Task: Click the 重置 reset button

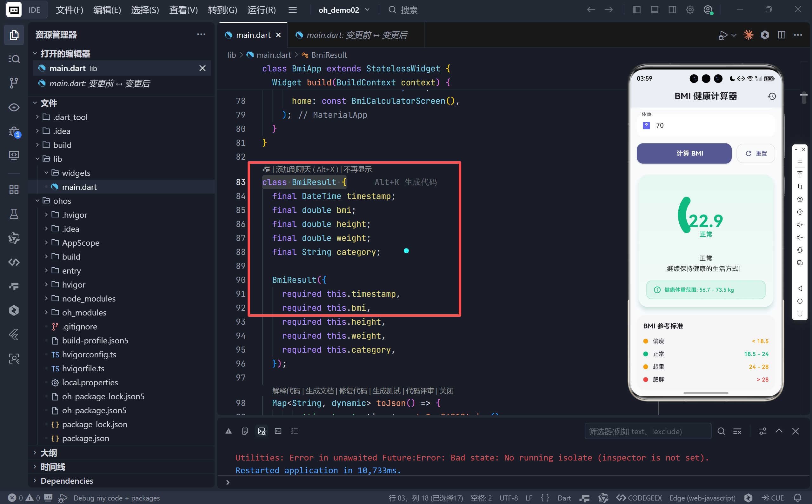Action: (755, 153)
